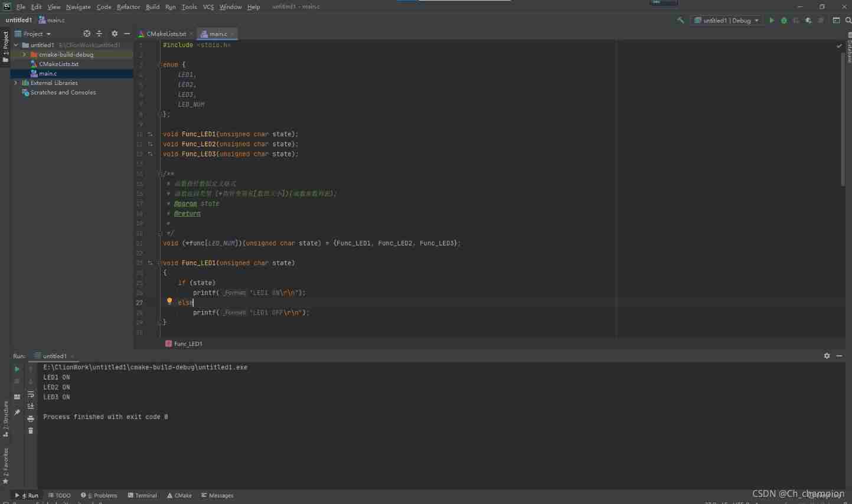Click Func_LED1 breadcrumb below editor

click(x=184, y=343)
